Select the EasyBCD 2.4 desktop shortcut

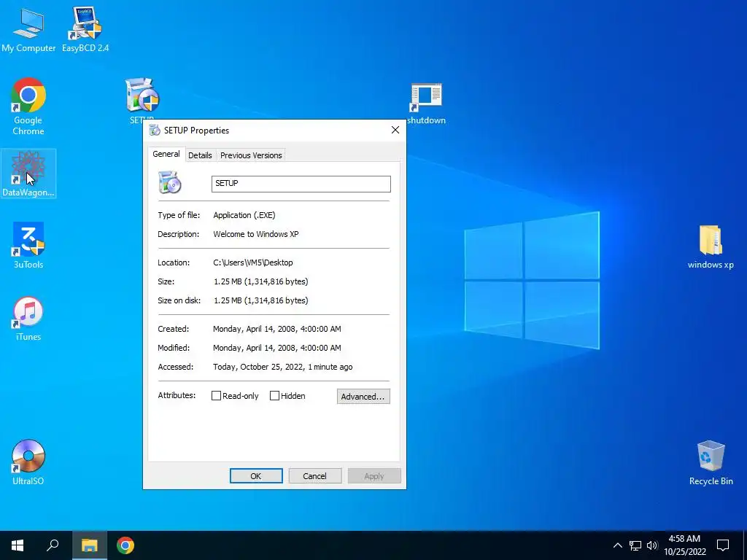pos(85,28)
